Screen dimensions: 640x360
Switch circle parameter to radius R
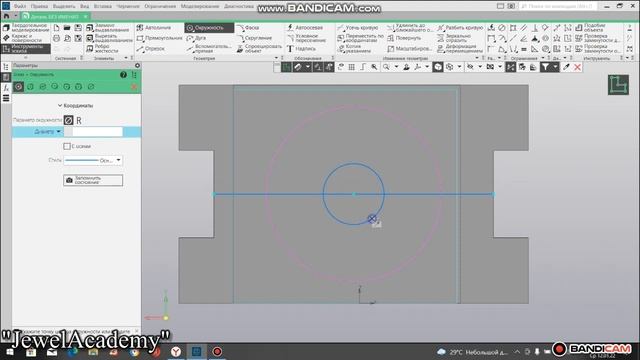point(79,120)
